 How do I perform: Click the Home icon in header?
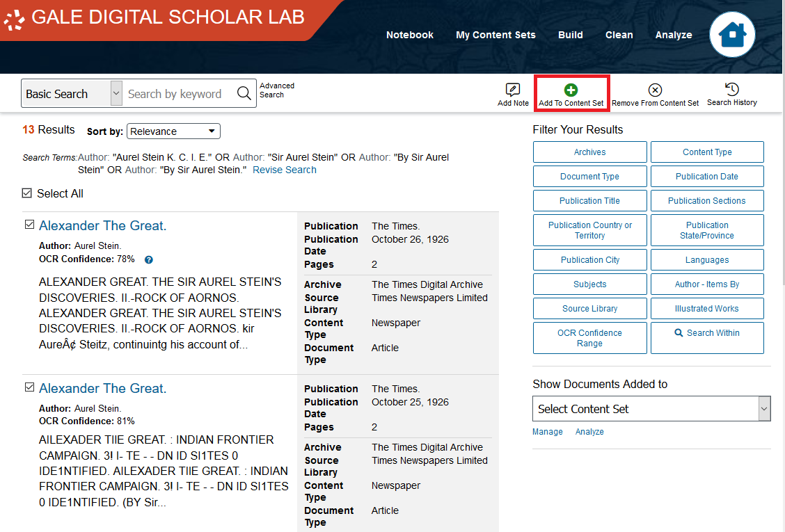732,35
